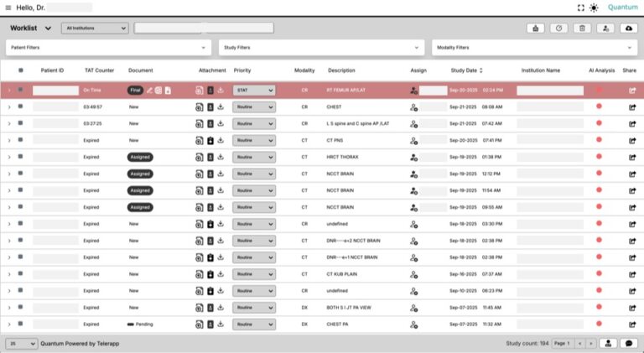Click red AI Analysis dot in CHEST row
Viewport: 644px width, 353px height.
coord(599,106)
